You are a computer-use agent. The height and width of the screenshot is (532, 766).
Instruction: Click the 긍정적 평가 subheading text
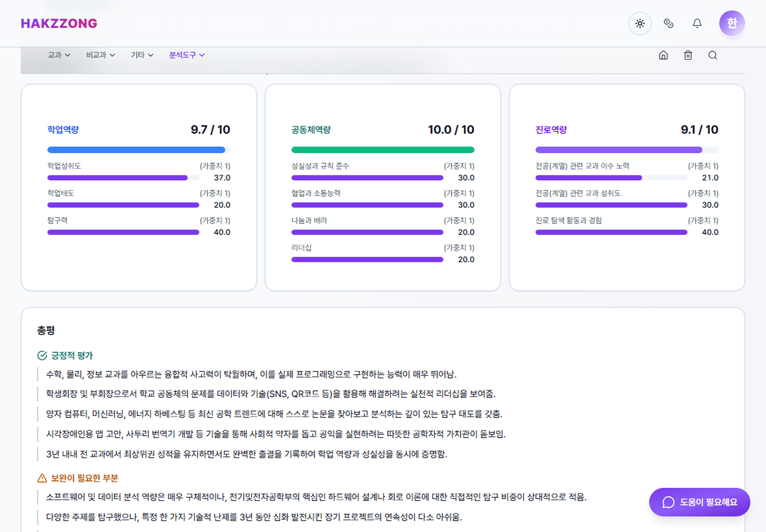click(x=72, y=356)
